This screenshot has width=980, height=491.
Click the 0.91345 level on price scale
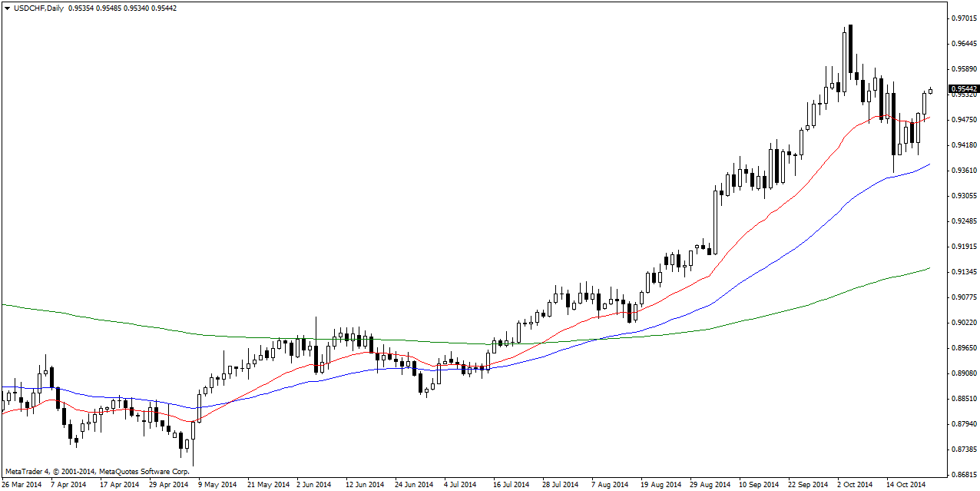pyautogui.click(x=963, y=272)
